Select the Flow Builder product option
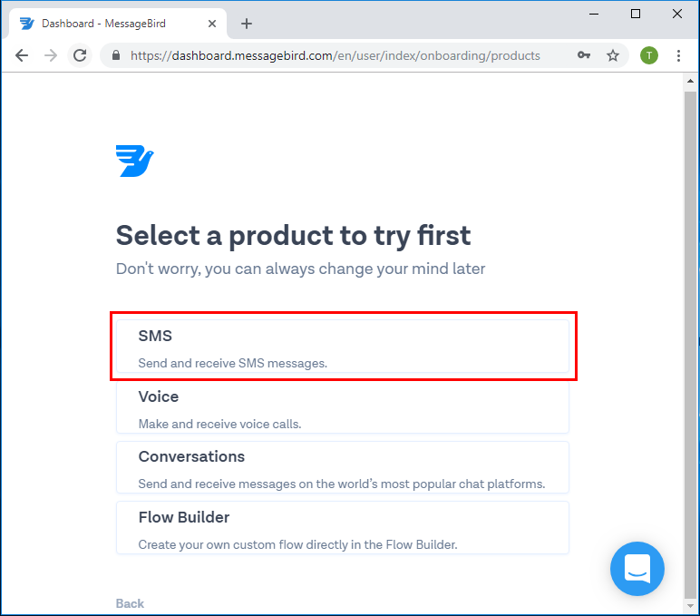 pos(343,528)
